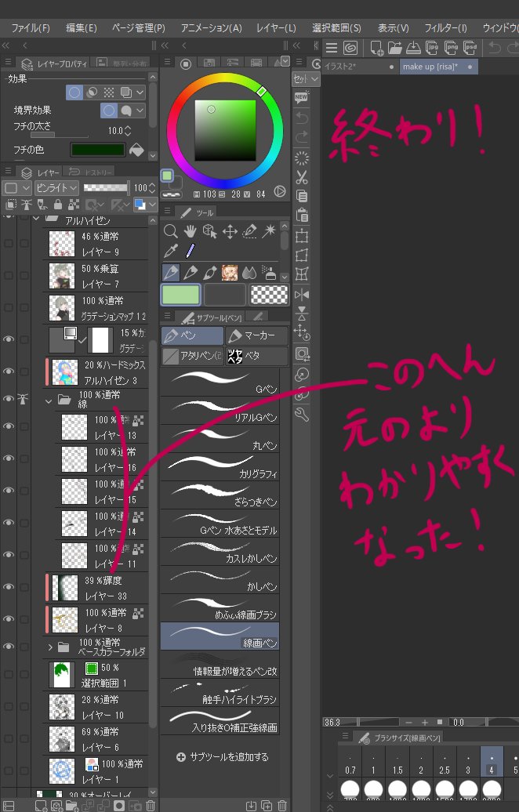519x812 pixels.
Task: Select the Eyedropper tool
Action: (x=170, y=252)
